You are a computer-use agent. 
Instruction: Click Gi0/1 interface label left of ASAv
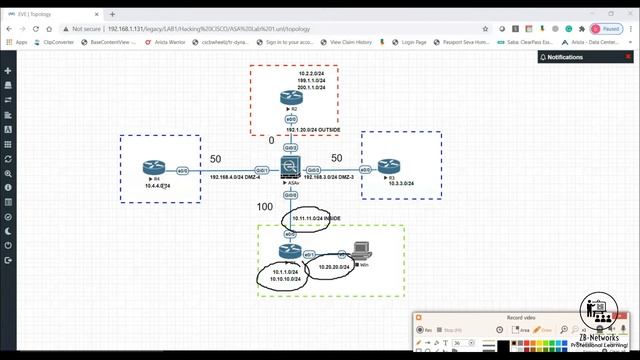pos(262,170)
